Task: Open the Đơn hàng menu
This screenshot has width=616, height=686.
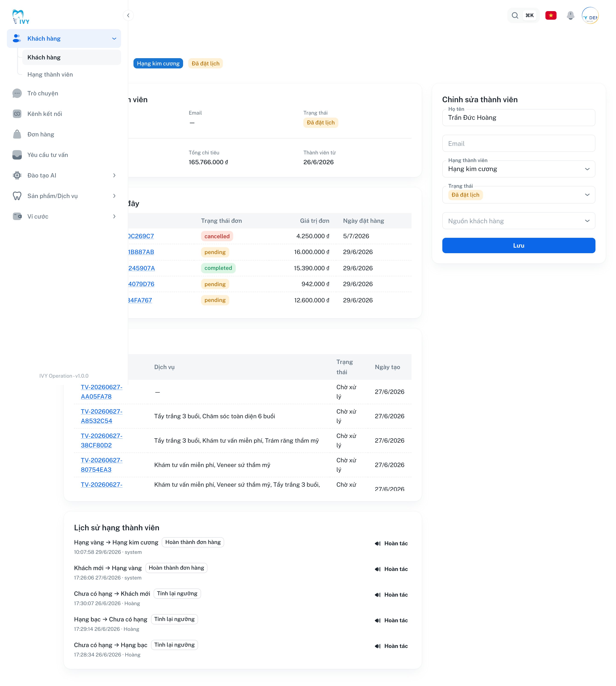Action: (64, 134)
